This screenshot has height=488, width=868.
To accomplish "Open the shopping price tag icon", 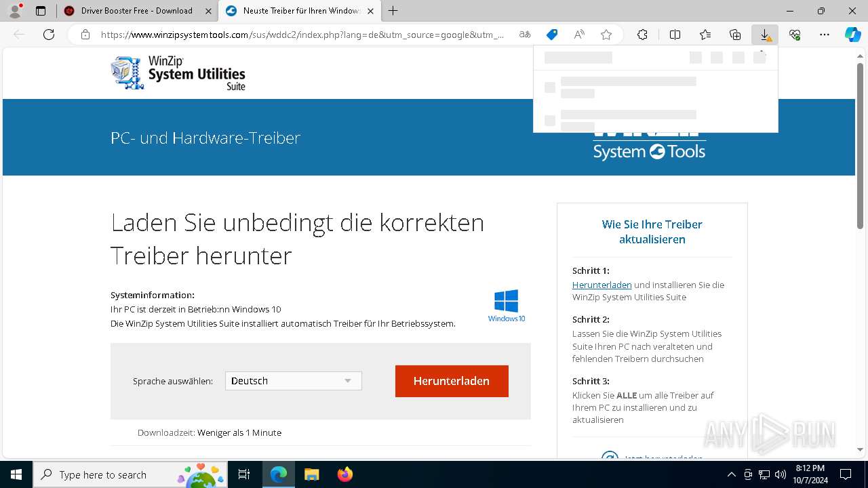I will click(x=552, y=35).
